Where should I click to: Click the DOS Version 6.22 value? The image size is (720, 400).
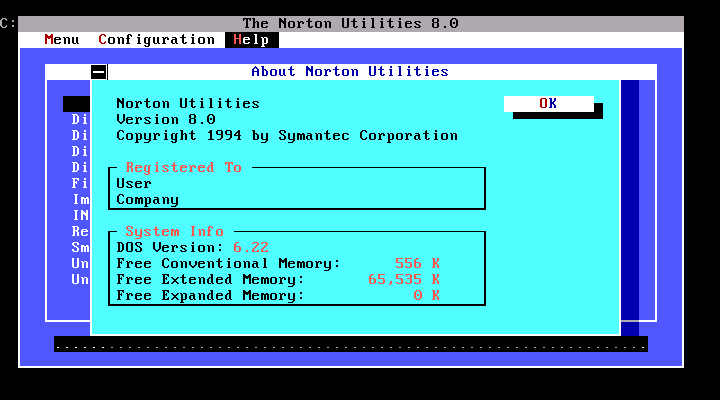(251, 248)
